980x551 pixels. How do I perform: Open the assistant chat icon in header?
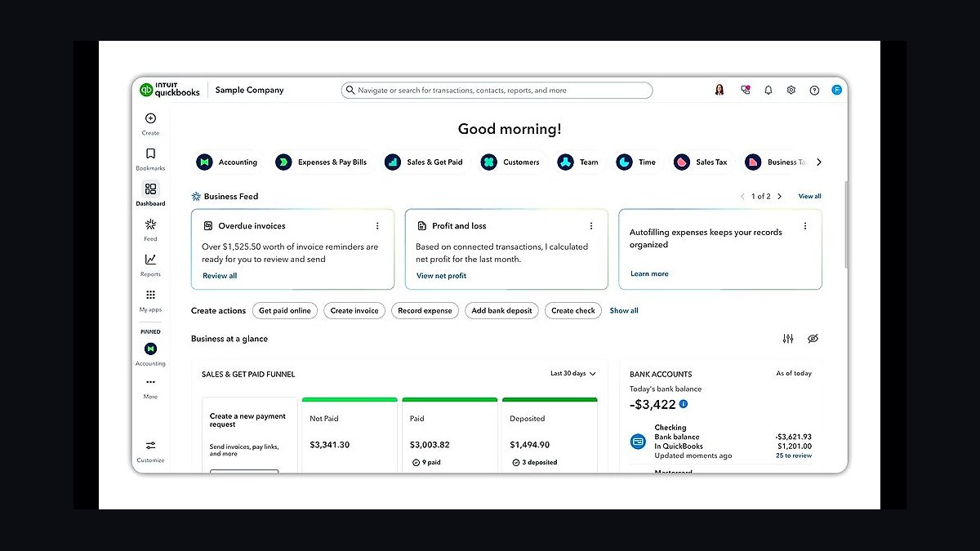click(745, 90)
